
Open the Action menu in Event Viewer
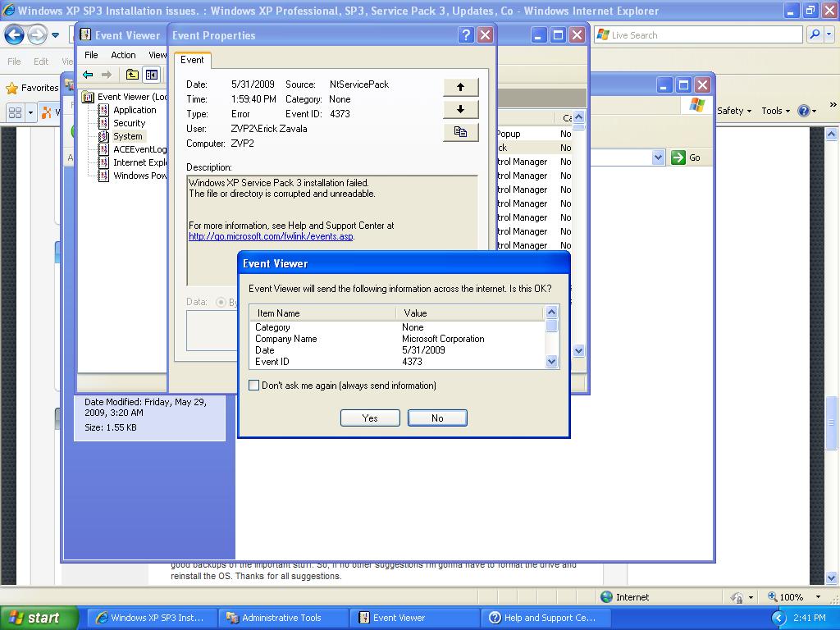pos(123,55)
